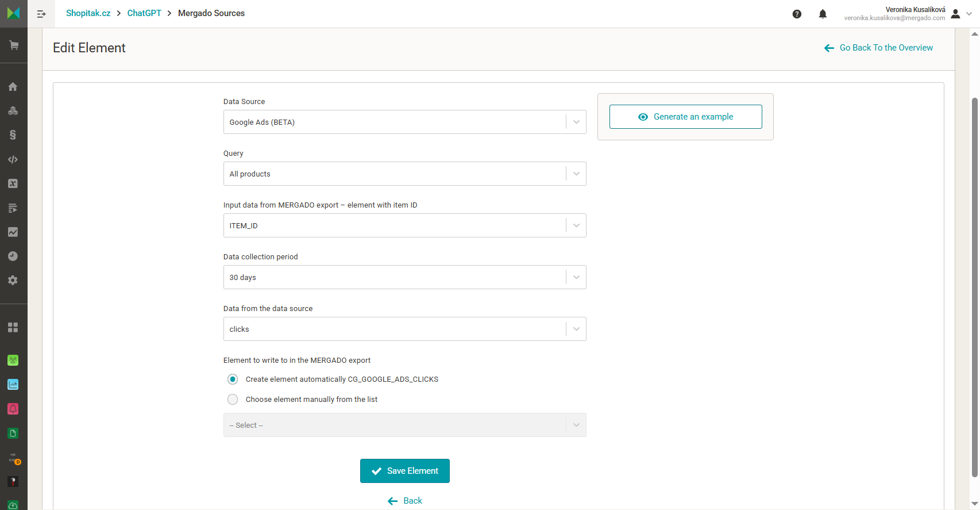Go to ChatGPT breadcrumb

pos(144,13)
